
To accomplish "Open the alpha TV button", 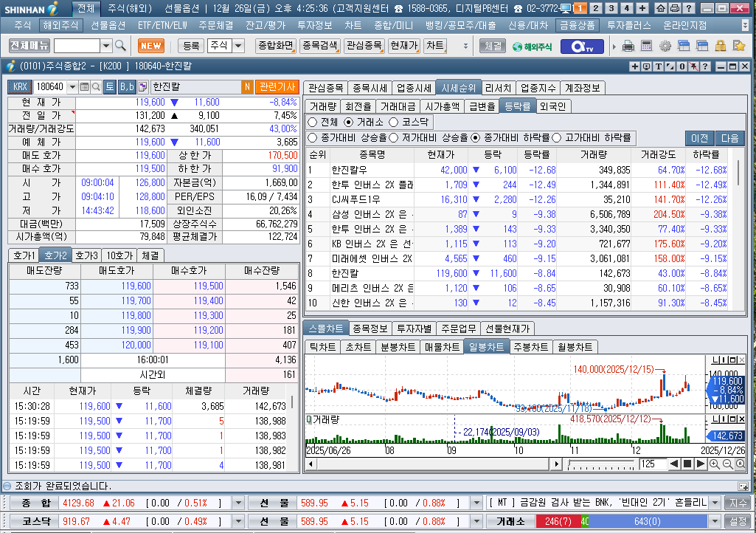I will point(582,47).
